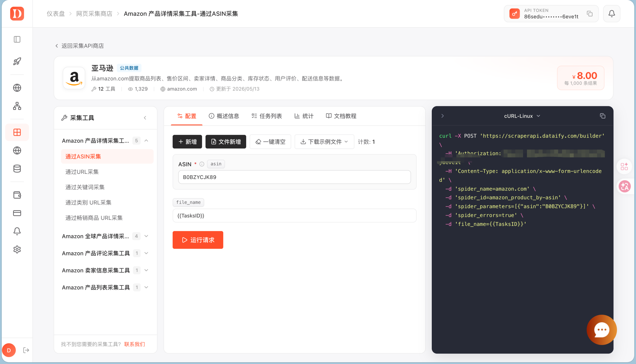Click the amazon.com domain text
This screenshot has width=636, height=364.
point(182,89)
